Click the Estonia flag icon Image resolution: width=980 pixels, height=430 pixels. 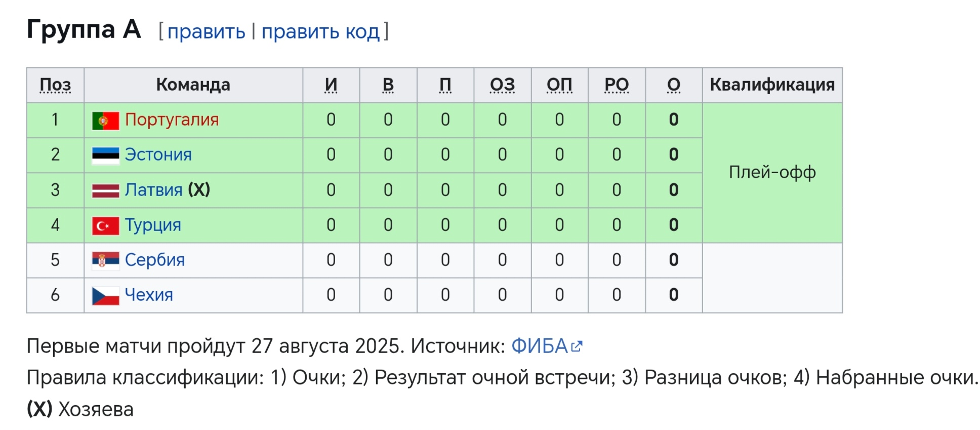(106, 155)
